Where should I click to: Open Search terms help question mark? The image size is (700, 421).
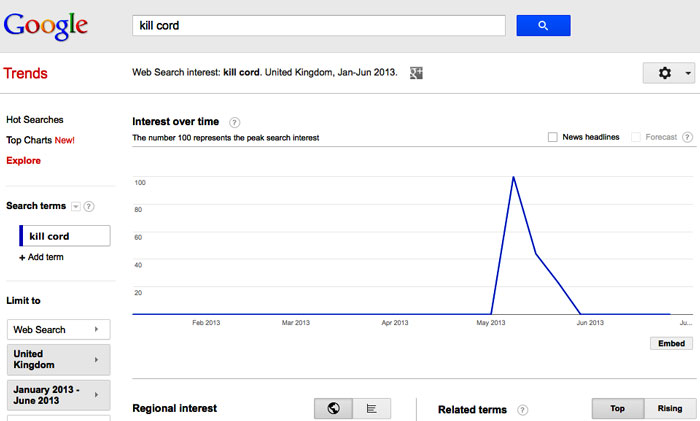(89, 206)
